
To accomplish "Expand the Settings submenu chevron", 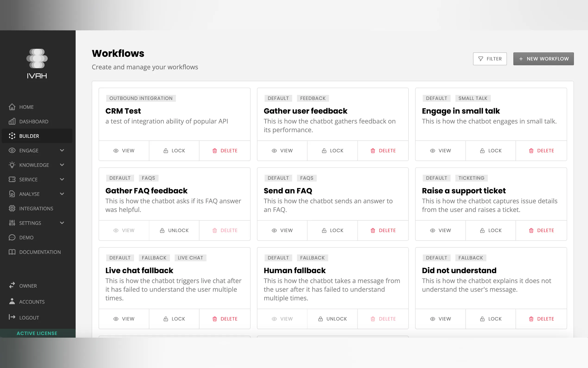I will click(x=62, y=223).
